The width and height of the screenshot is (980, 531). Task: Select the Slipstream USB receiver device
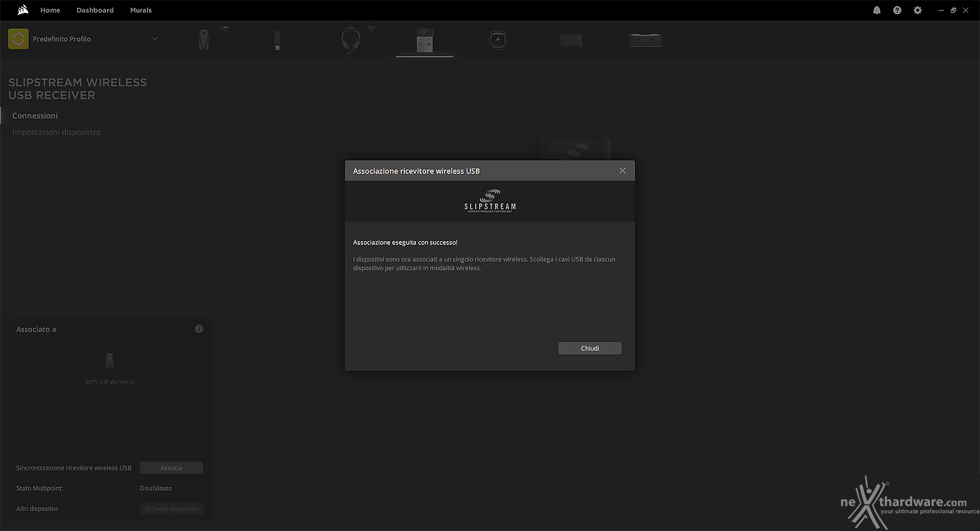point(424,40)
